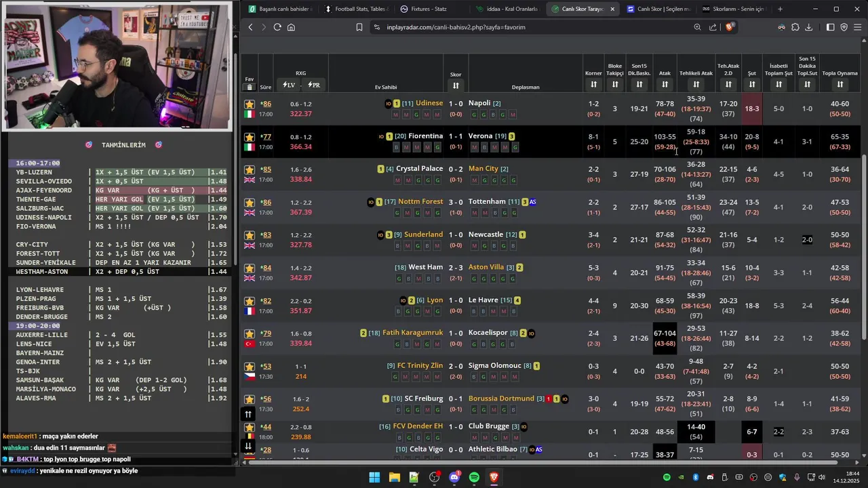
Task: Click the scroll-to-bottom double arrow button
Action: click(248, 445)
